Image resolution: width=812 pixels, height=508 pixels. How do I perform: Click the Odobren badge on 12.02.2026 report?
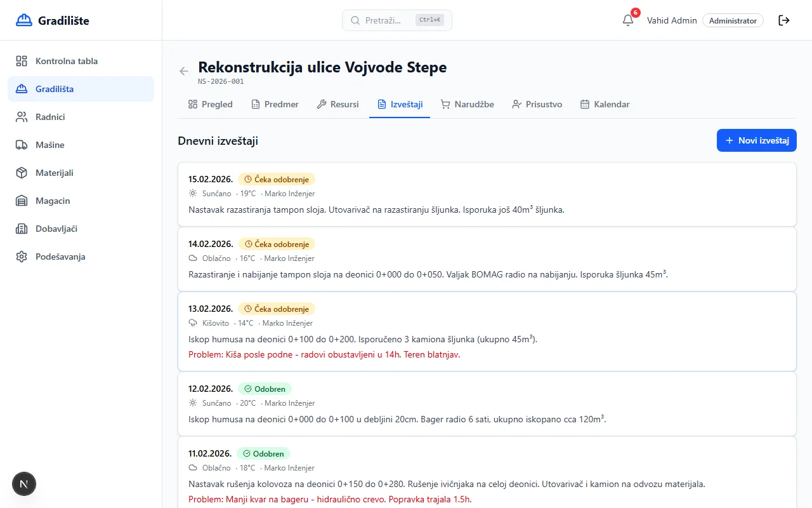[x=265, y=389]
